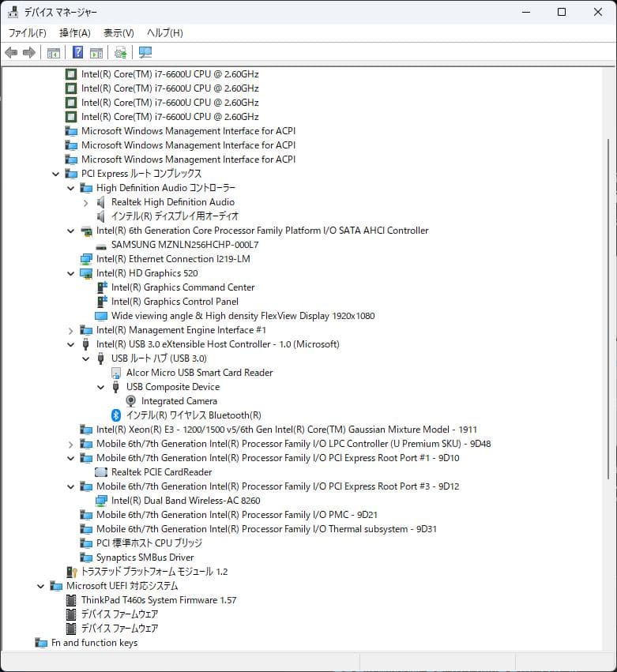The width and height of the screenshot is (617, 672).
Task: Expand the Realtek High Definition Audio node
Action: pos(85,202)
